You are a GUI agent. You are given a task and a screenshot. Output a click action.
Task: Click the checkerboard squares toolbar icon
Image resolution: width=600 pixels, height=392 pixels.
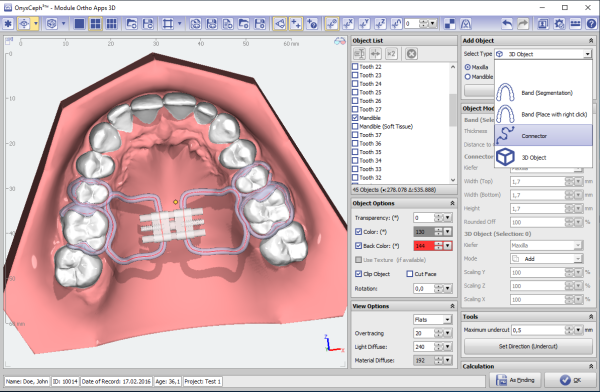click(x=450, y=24)
